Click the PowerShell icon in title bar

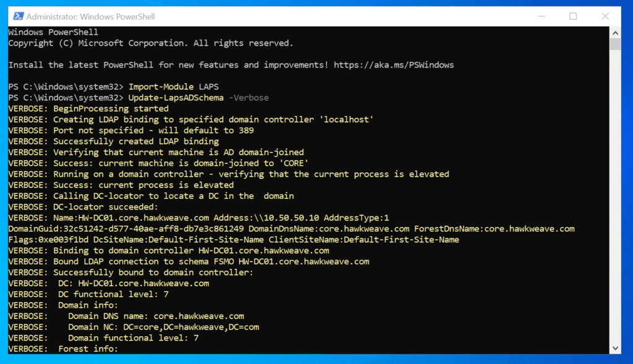click(x=17, y=16)
